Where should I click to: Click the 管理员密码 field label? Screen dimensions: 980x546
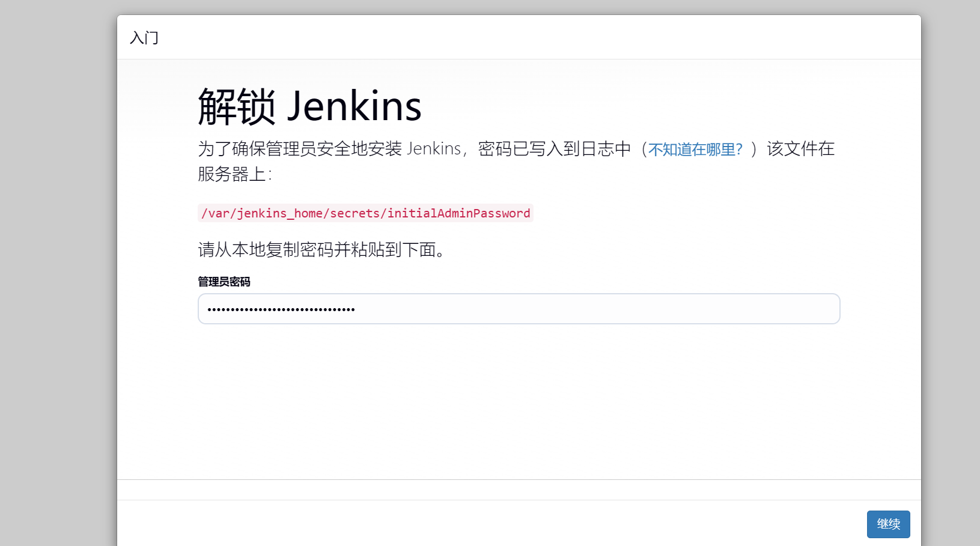tap(224, 282)
